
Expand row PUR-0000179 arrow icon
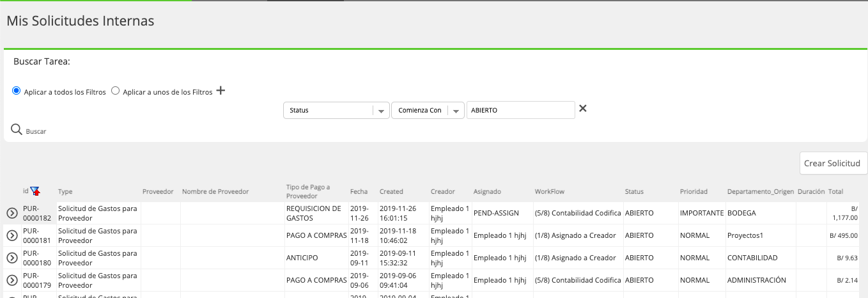click(x=12, y=280)
